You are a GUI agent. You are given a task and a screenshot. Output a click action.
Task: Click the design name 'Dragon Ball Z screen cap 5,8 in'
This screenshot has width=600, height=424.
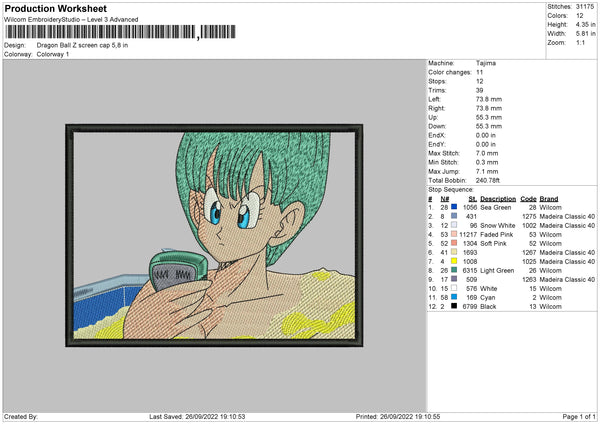click(82, 45)
